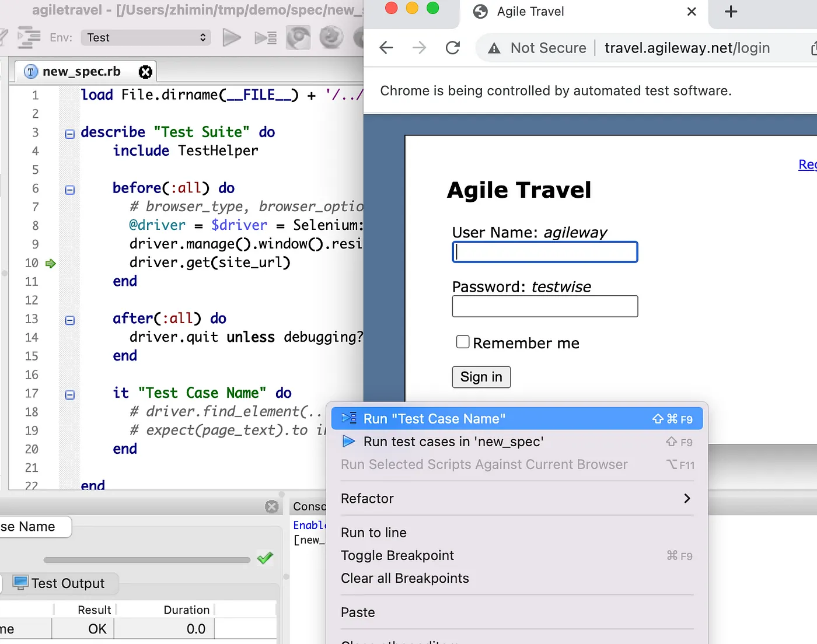Click the Duration column header

[x=165, y=610]
